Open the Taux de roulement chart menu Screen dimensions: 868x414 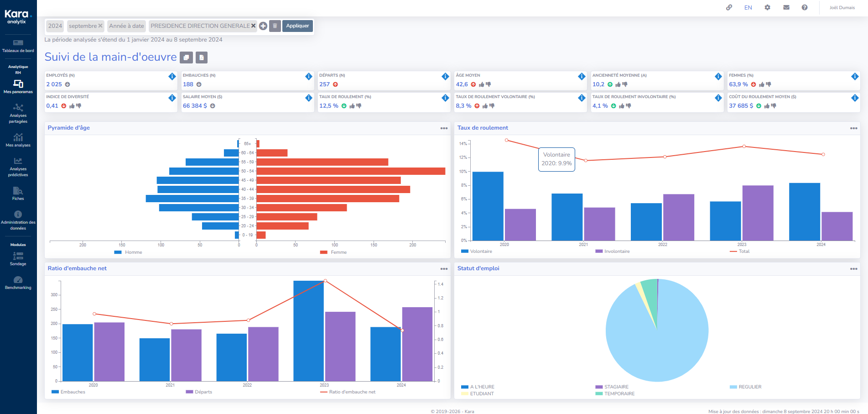point(854,128)
